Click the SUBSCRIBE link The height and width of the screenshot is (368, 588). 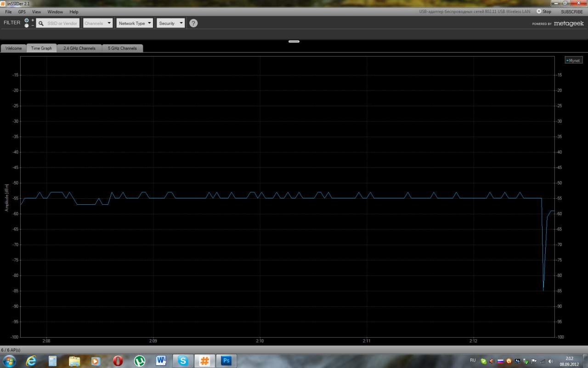pyautogui.click(x=571, y=11)
